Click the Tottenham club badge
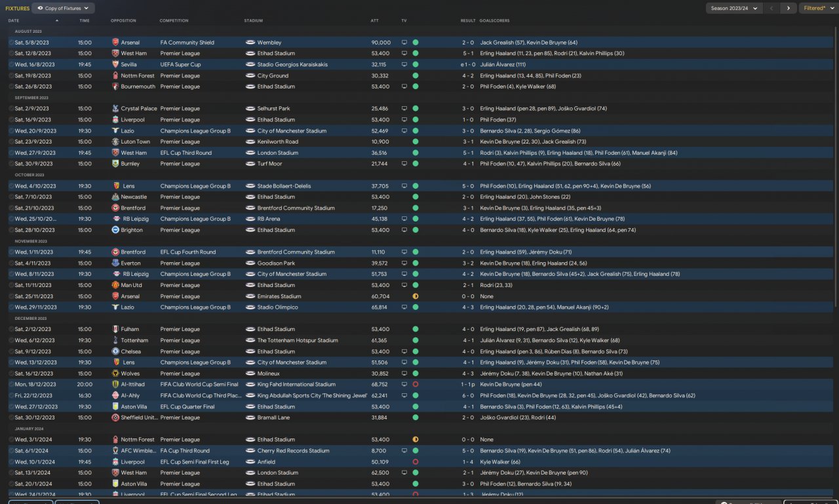 pos(115,340)
